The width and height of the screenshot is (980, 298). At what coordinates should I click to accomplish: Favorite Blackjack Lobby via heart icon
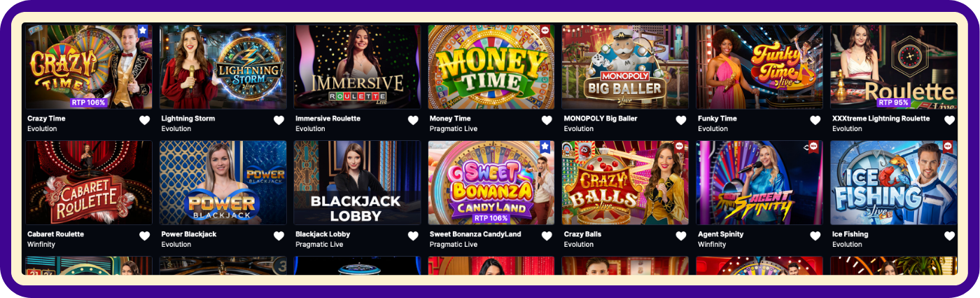click(413, 236)
